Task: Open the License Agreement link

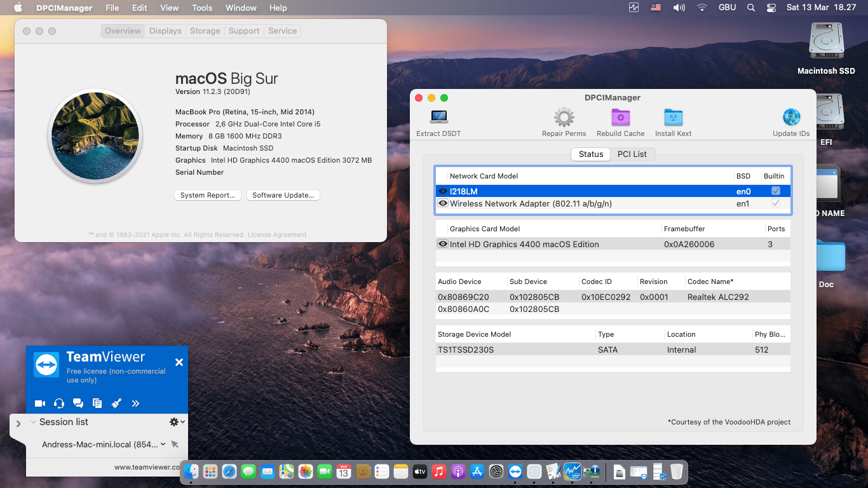Action: (277, 235)
